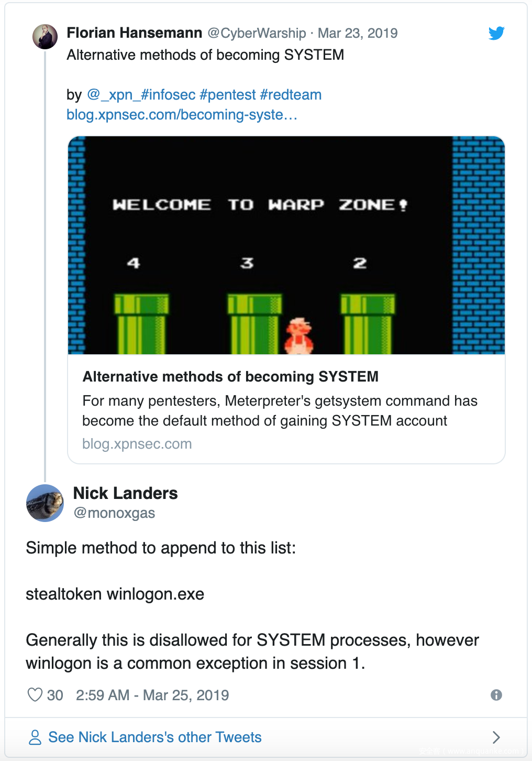
Task: Follow the #pentest hashtag link
Action: point(228,95)
